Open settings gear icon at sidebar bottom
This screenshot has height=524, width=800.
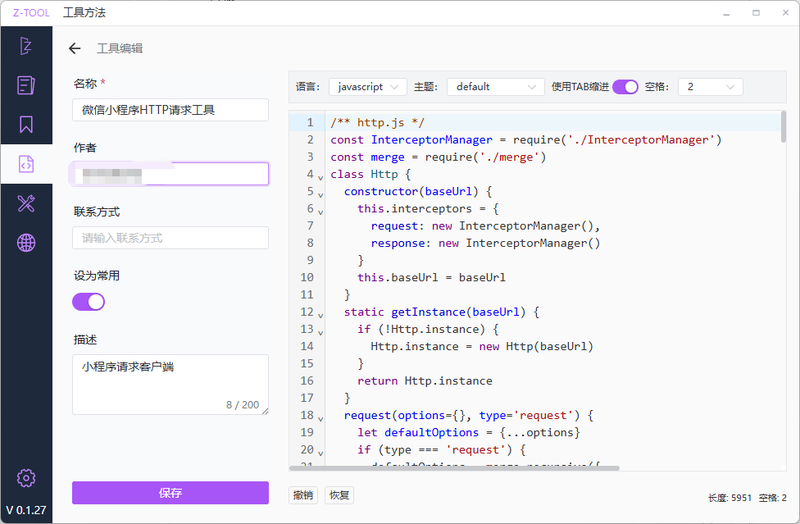(26, 478)
